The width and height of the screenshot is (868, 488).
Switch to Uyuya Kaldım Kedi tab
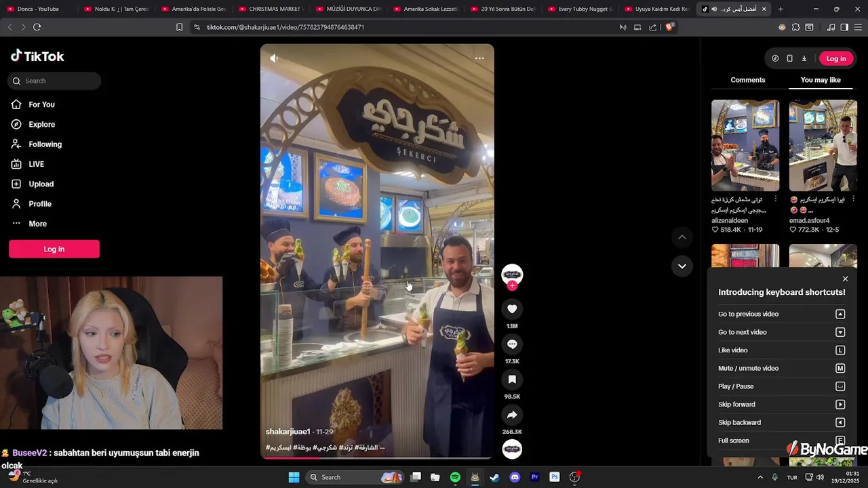tap(658, 9)
